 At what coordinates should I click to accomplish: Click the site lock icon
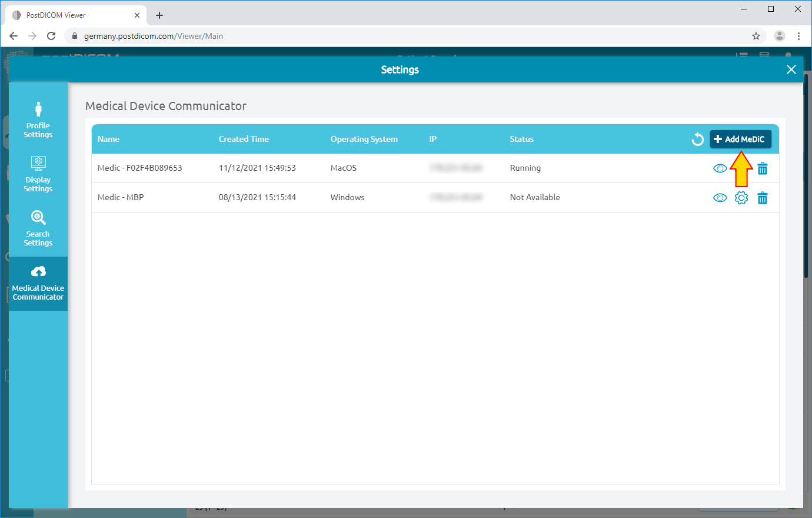point(74,36)
